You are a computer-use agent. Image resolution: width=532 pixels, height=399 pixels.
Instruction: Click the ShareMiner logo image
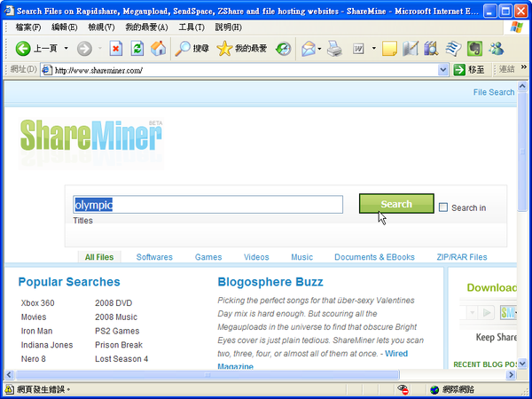pos(91,143)
